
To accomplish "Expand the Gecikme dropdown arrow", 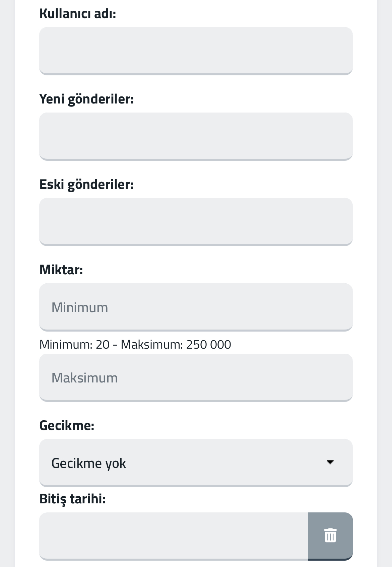I will (x=330, y=462).
